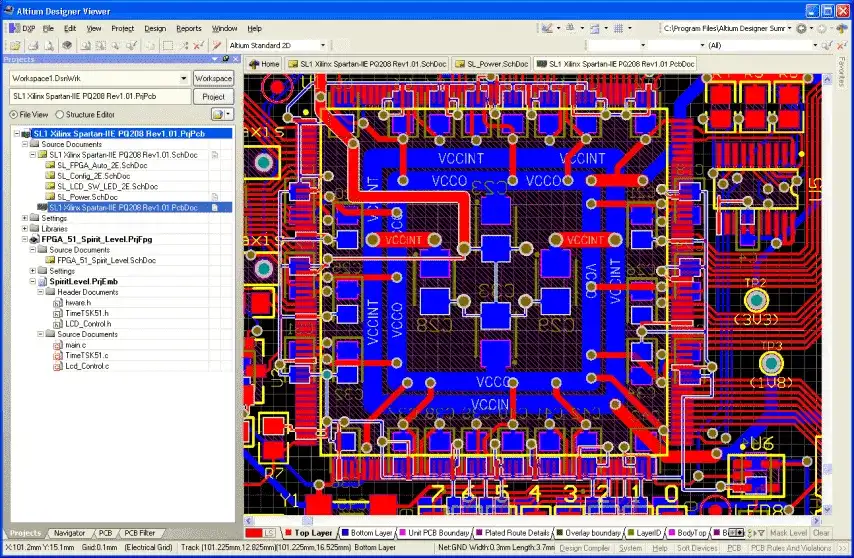This screenshot has height=558, width=854.
Task: Pin the Projects panel with pushpin icon
Action: (226, 59)
